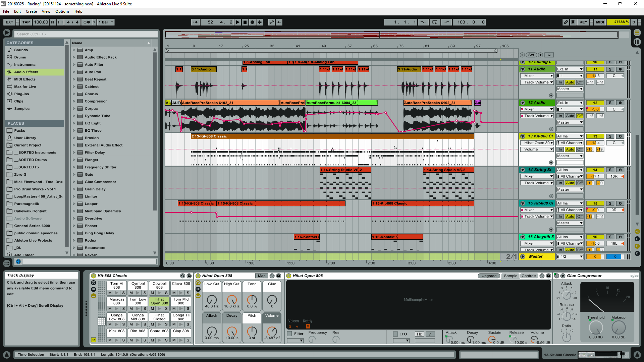Image resolution: width=644 pixels, height=362 pixels.
Task: Toggle Draw Mode pencil button
Action: pos(566,22)
